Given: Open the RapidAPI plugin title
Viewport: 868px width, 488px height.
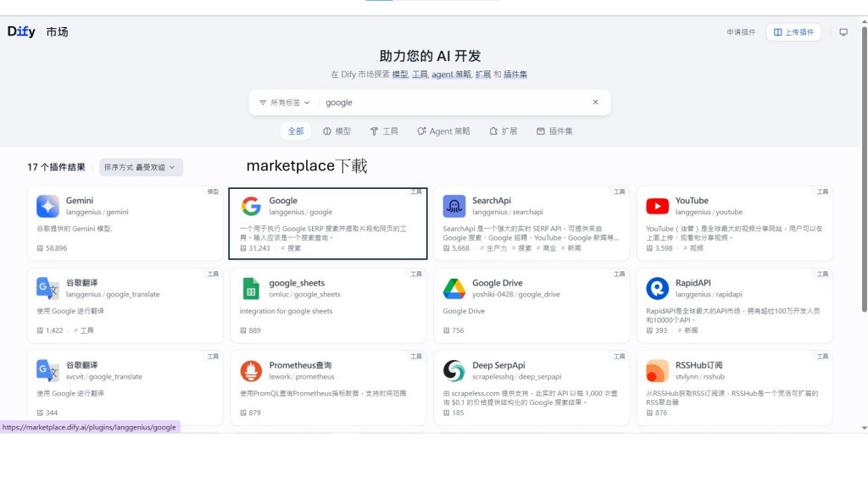Looking at the screenshot, I should pos(693,283).
